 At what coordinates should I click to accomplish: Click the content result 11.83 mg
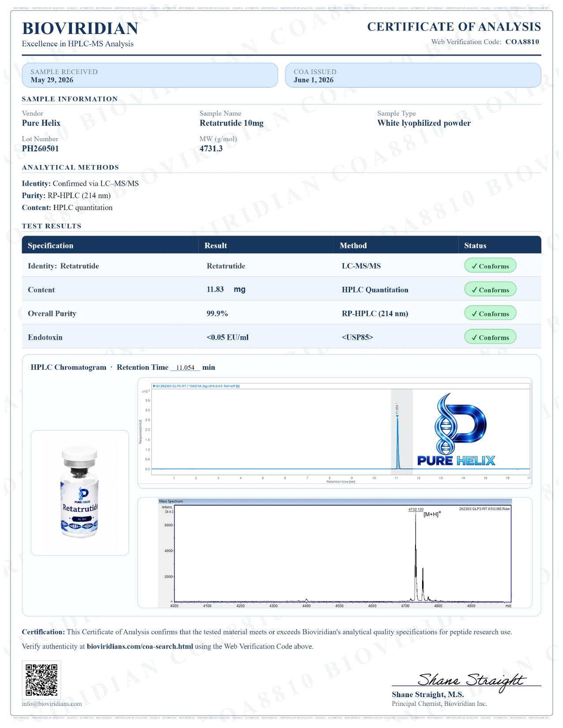(226, 289)
